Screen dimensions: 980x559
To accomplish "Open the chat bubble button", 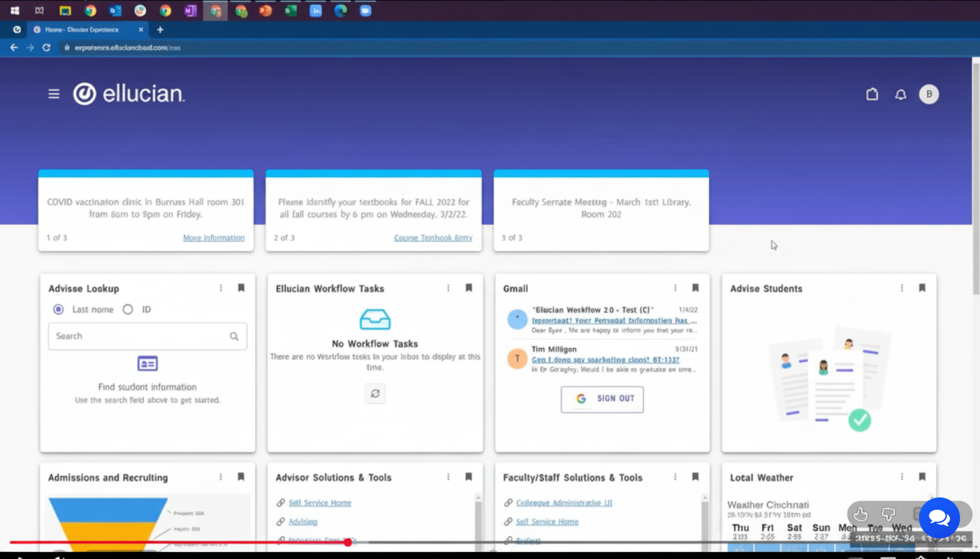I will click(939, 517).
